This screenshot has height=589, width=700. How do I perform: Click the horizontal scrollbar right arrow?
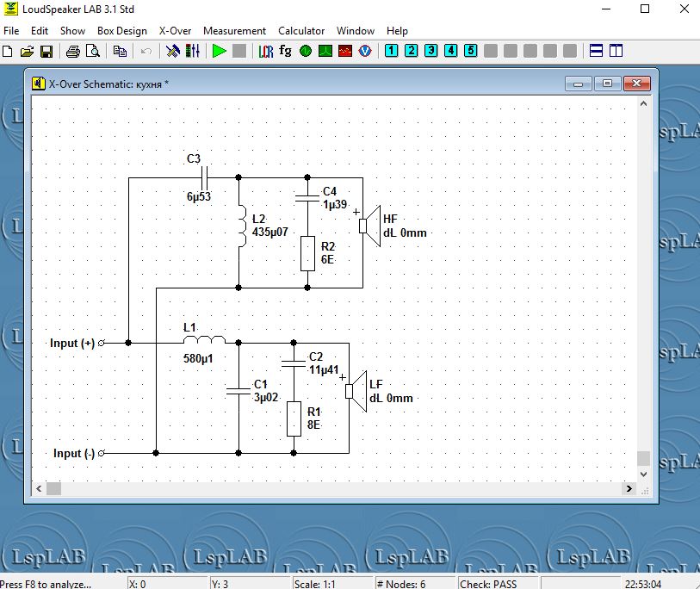(x=629, y=488)
